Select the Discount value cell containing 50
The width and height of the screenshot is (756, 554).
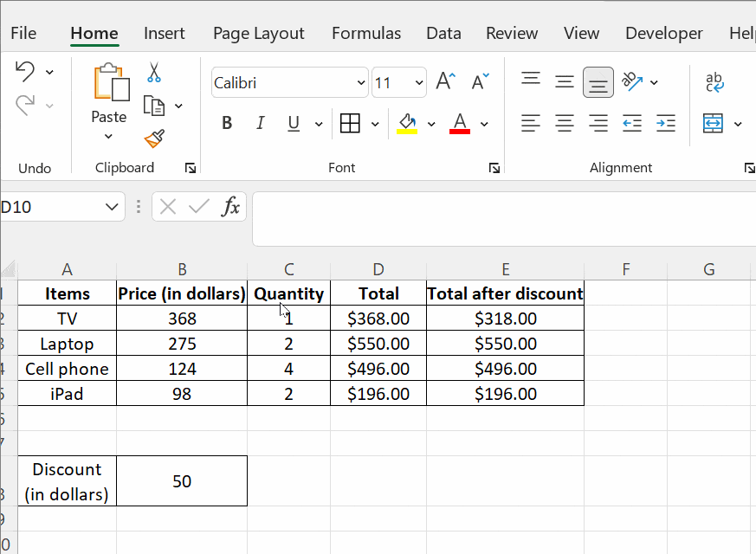182,481
